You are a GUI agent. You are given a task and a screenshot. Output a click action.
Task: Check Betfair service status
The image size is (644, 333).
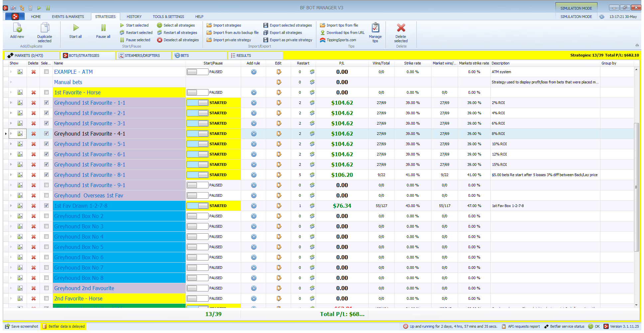pos(564,326)
